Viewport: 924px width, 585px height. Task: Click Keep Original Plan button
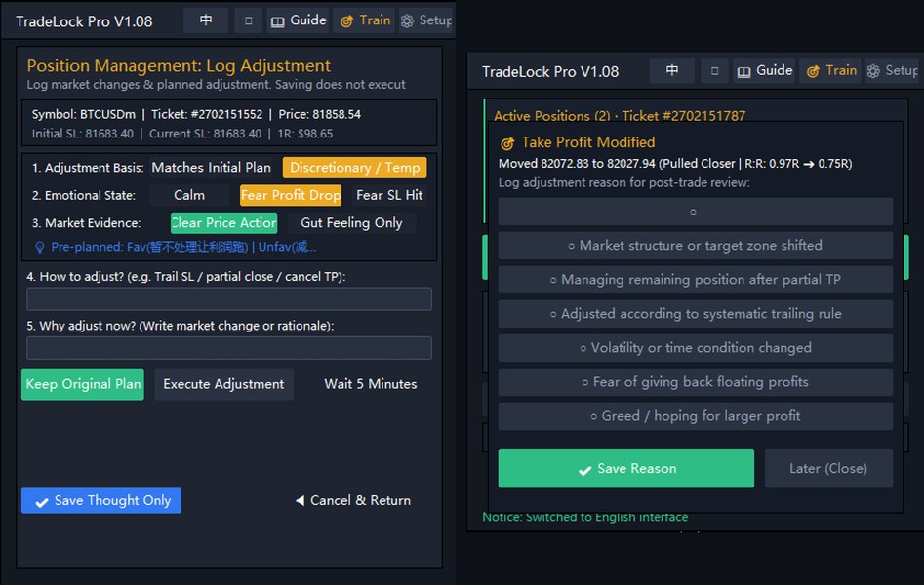click(x=83, y=384)
